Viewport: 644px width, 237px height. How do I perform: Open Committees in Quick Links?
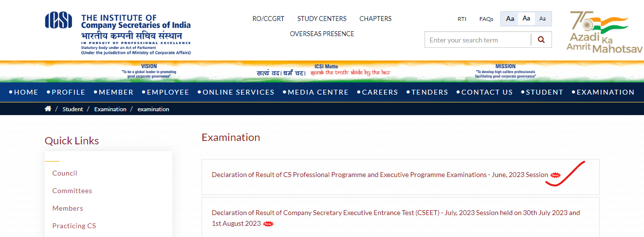pos(72,191)
